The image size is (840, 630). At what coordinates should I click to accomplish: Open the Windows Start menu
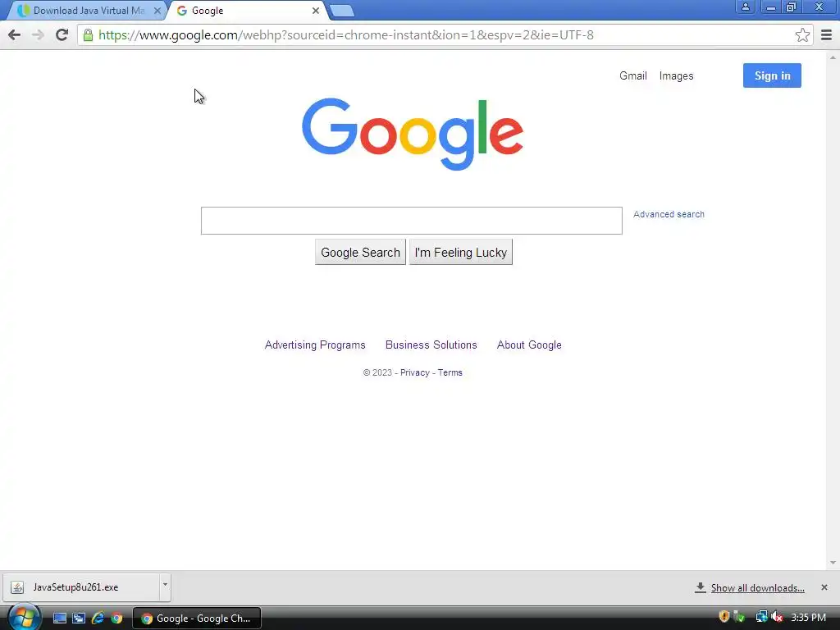24,617
